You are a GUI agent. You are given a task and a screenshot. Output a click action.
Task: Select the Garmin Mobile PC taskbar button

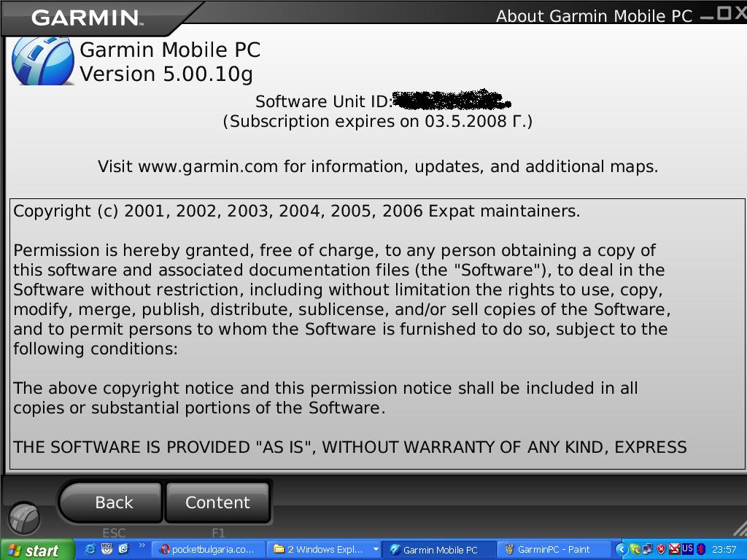click(x=439, y=550)
